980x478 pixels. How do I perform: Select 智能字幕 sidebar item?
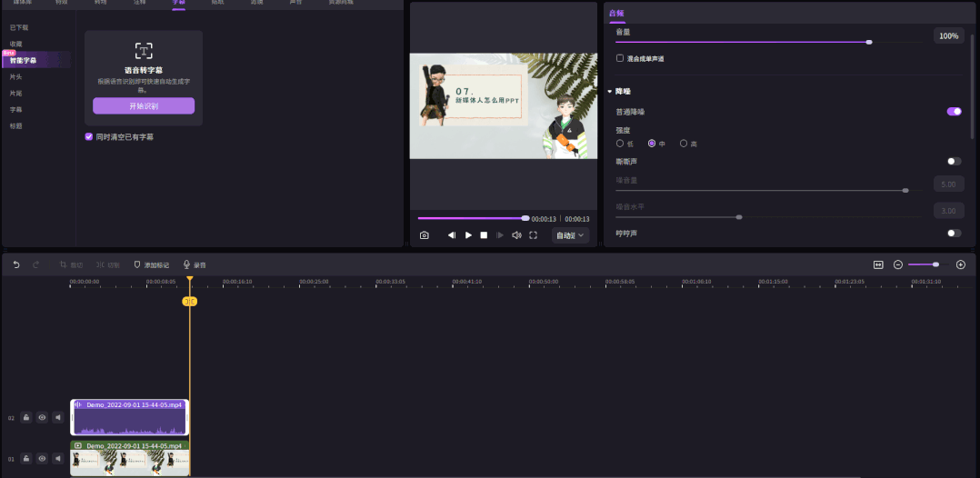pyautogui.click(x=37, y=60)
